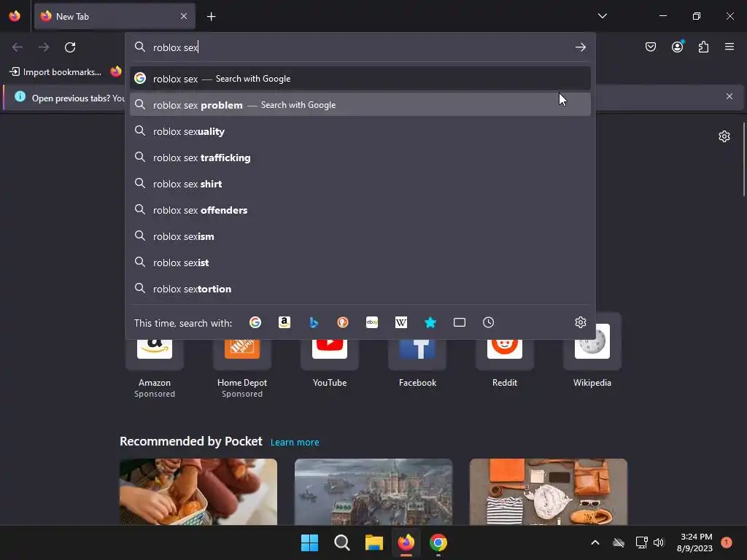Image resolution: width=747 pixels, height=560 pixels.
Task: Select suggestion ending in shirt
Action: point(360,184)
